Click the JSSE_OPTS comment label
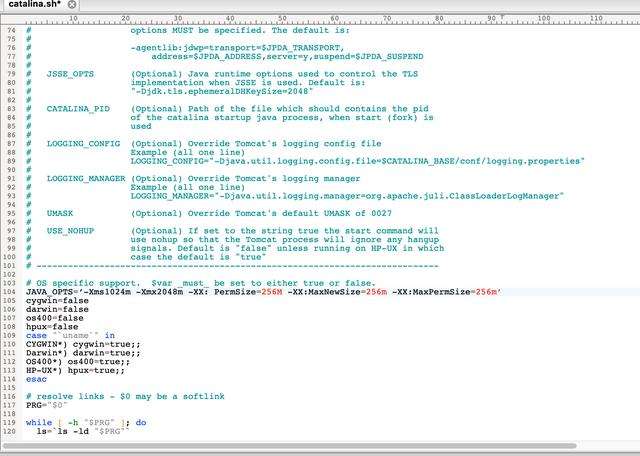Image resolution: width=640 pixels, height=456 pixels. pos(70,74)
